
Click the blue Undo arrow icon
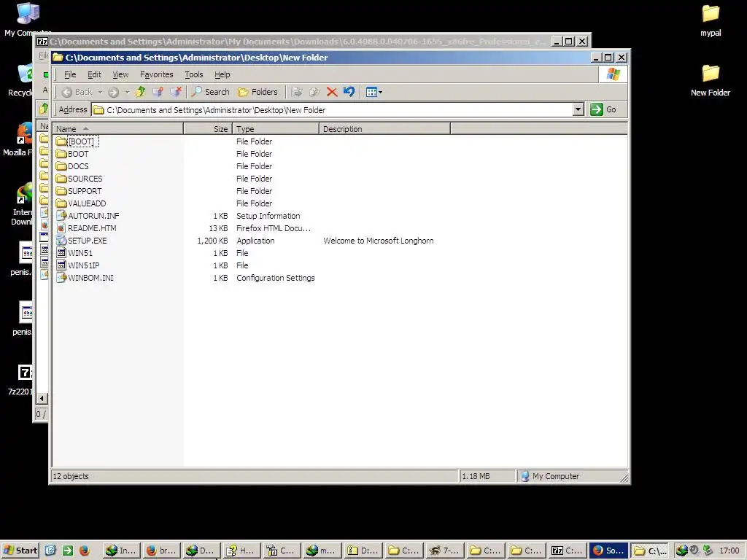click(x=349, y=92)
